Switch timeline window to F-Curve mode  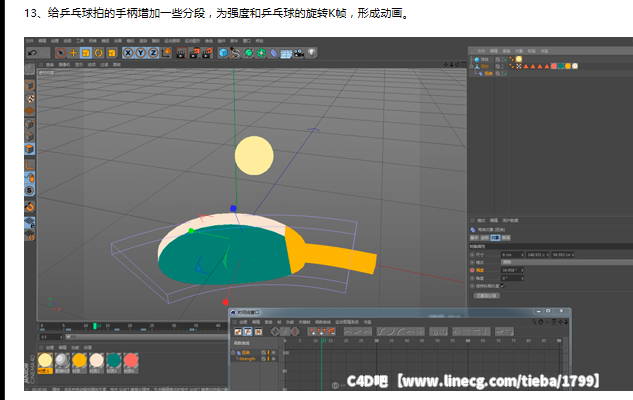(x=248, y=332)
